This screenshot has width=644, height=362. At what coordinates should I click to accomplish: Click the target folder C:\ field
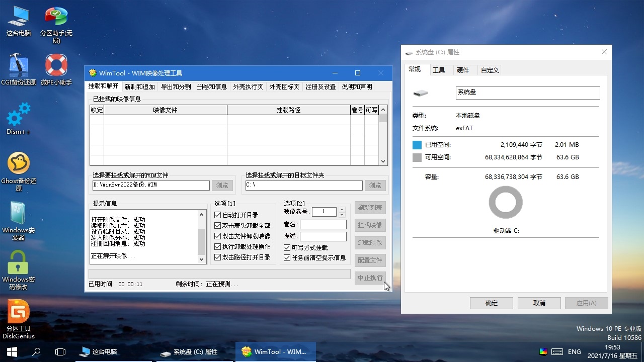(x=304, y=186)
